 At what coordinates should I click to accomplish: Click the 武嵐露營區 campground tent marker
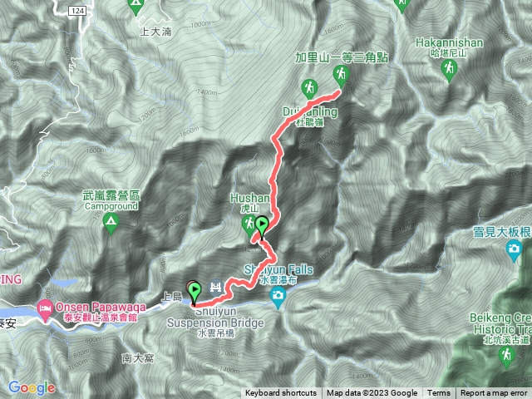[x=111, y=224]
